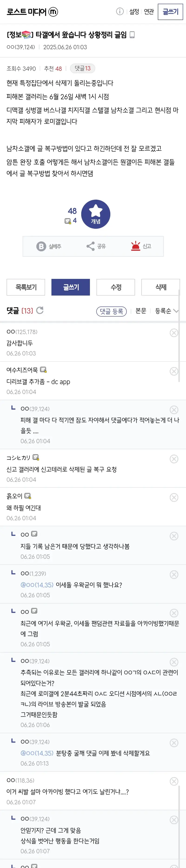Open the 댓글13 comment count pill
The height and width of the screenshot is (868, 186).
pyautogui.click(x=82, y=68)
